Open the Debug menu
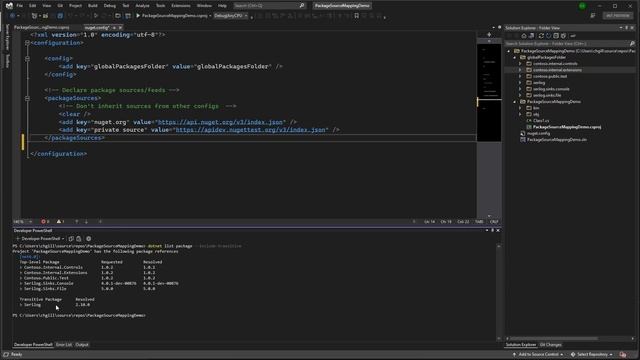Image resolution: width=640 pixels, height=360 pixels. 109,6
